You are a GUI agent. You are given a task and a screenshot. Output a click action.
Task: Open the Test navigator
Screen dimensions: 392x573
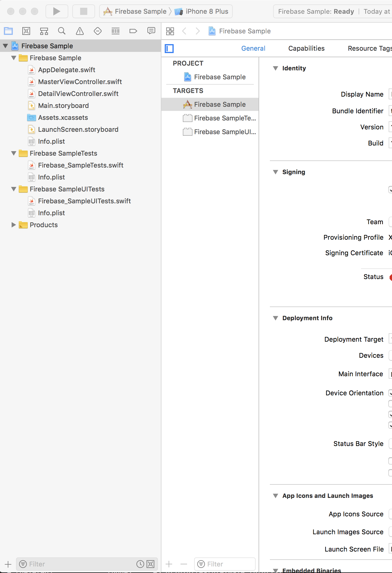(x=98, y=31)
